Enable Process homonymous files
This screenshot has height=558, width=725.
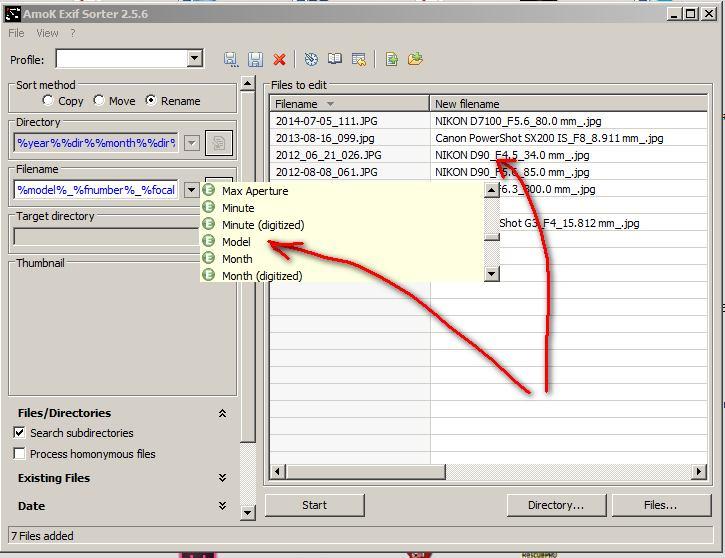[19, 454]
